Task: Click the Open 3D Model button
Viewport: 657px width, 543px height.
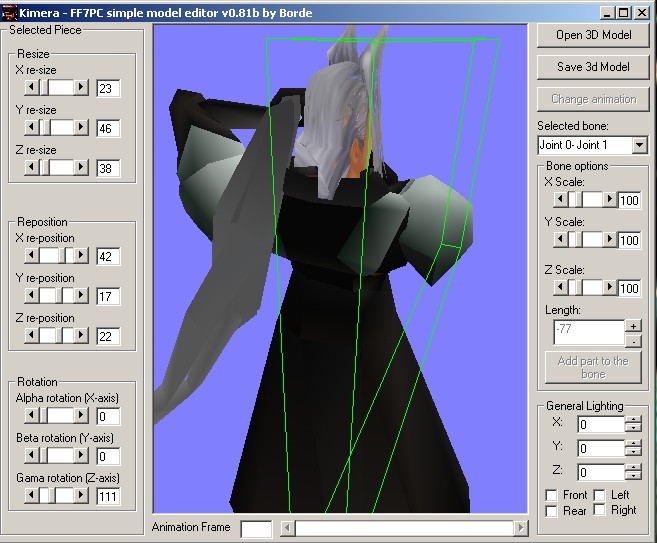Action: (x=593, y=35)
